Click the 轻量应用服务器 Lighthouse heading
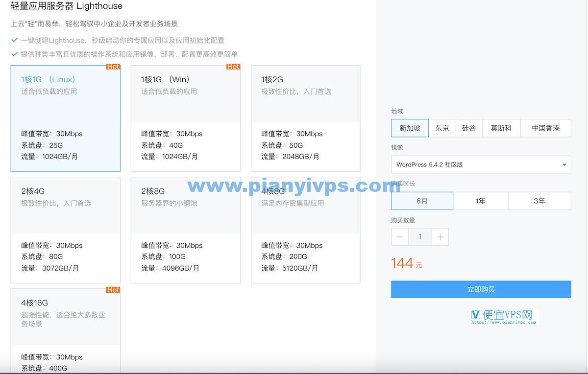This screenshot has width=588, height=374. coord(67,6)
